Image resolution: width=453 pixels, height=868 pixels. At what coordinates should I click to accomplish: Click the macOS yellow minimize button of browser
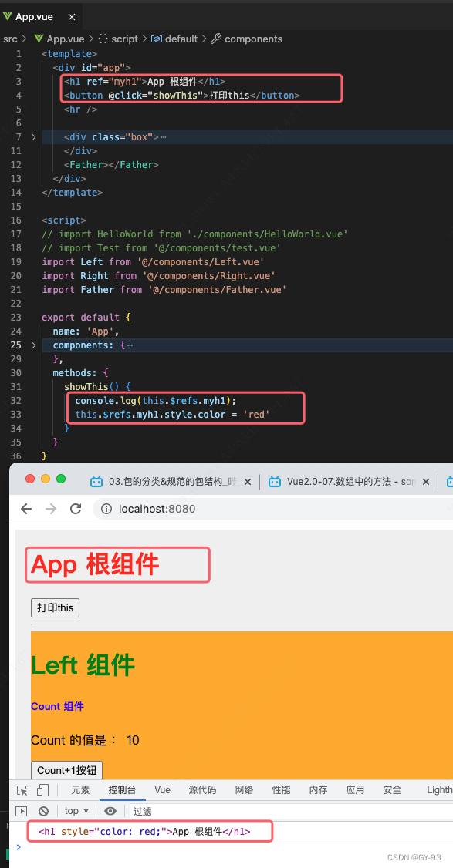46,479
